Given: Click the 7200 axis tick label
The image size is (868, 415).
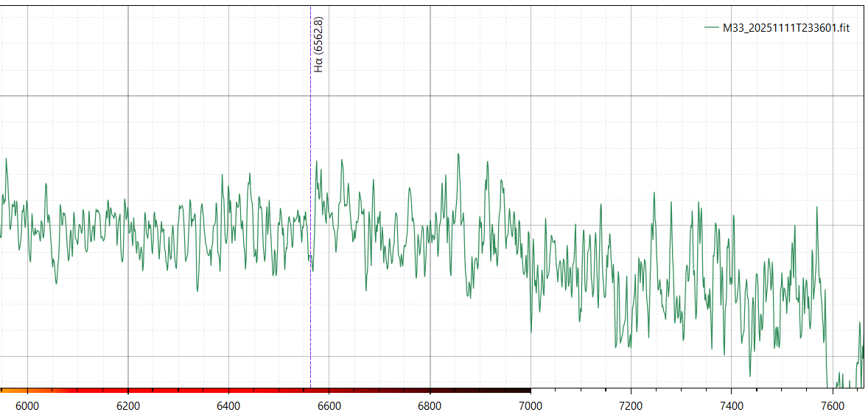Looking at the screenshot, I should tap(631, 405).
